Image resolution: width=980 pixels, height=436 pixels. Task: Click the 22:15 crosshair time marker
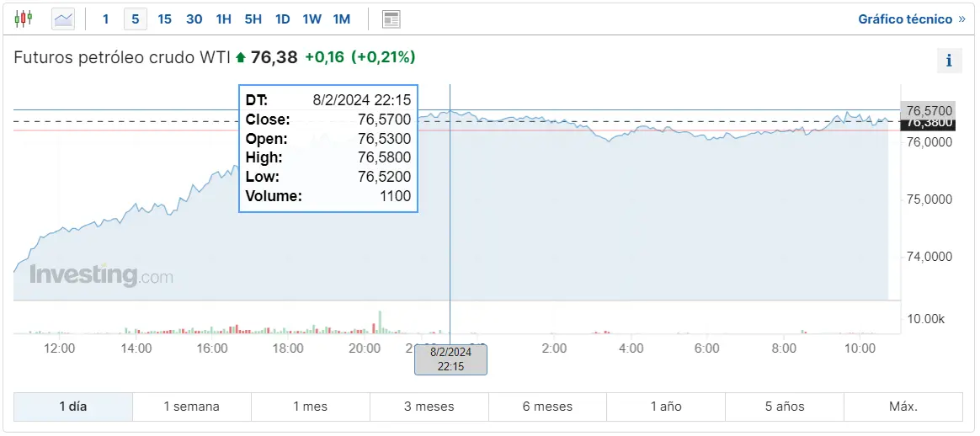point(450,359)
